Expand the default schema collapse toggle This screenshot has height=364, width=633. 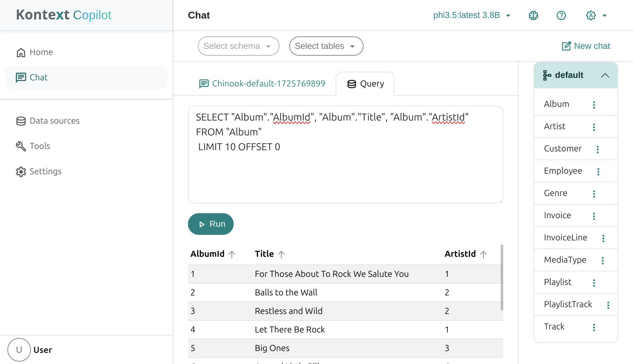click(x=605, y=74)
